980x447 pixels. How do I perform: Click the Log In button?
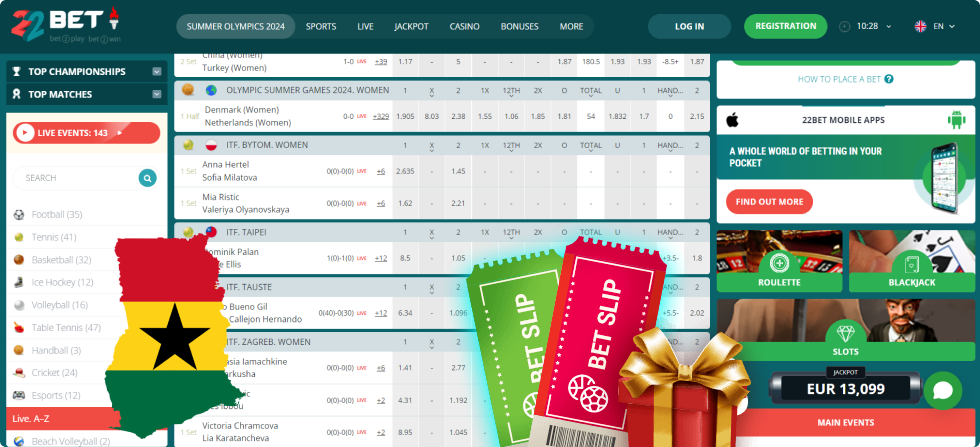(x=689, y=26)
